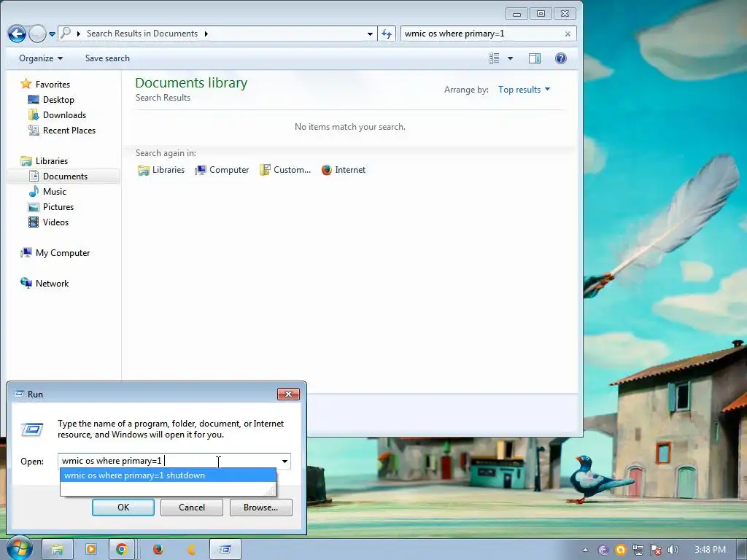Show hidden tray icons arrow
Screen dimensions: 747x560
(585, 550)
